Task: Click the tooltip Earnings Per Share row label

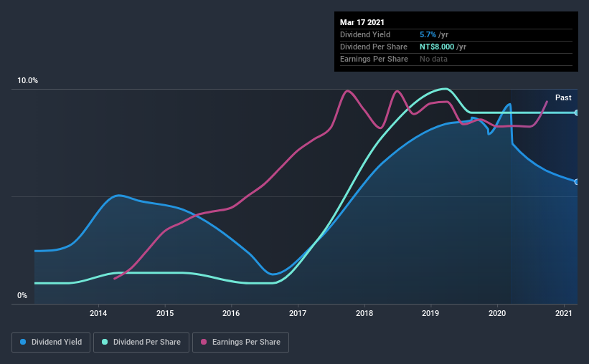Action: (374, 59)
